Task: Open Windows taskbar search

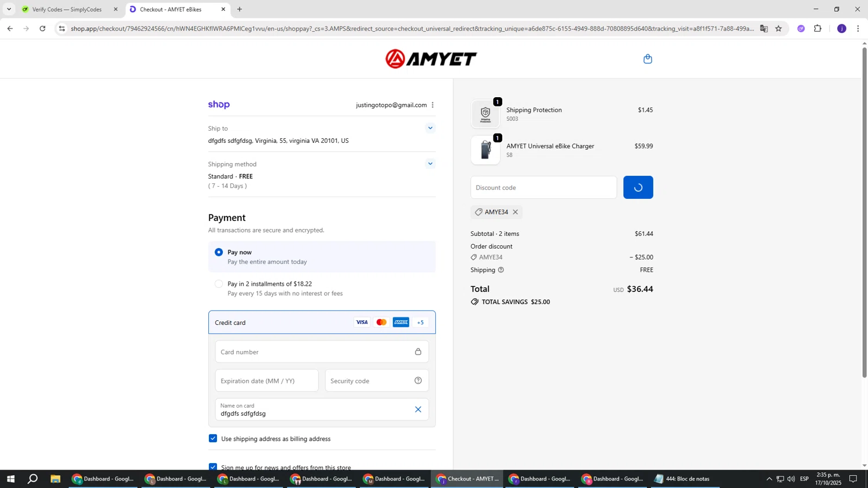Action: [x=33, y=479]
